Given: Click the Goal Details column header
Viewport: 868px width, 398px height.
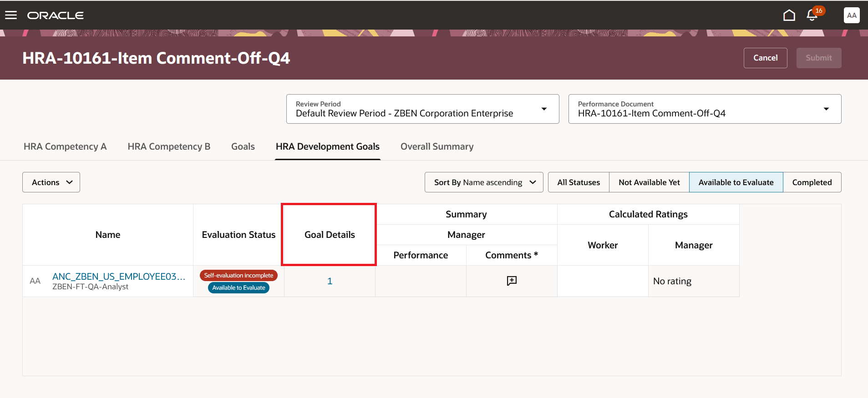Looking at the screenshot, I should [x=330, y=235].
